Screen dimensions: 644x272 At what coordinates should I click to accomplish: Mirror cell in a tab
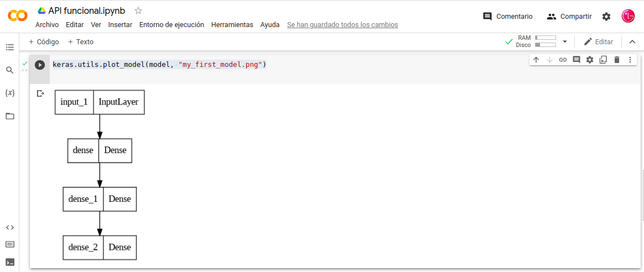(603, 60)
